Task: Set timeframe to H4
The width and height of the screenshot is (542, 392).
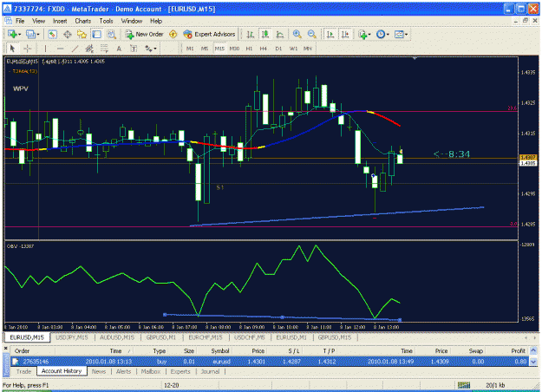Action: (264, 49)
